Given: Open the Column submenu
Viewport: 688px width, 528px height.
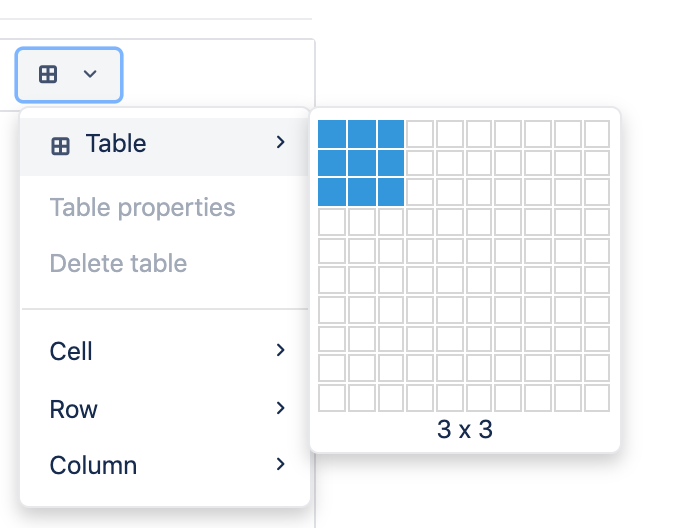Looking at the screenshot, I should 165,465.
